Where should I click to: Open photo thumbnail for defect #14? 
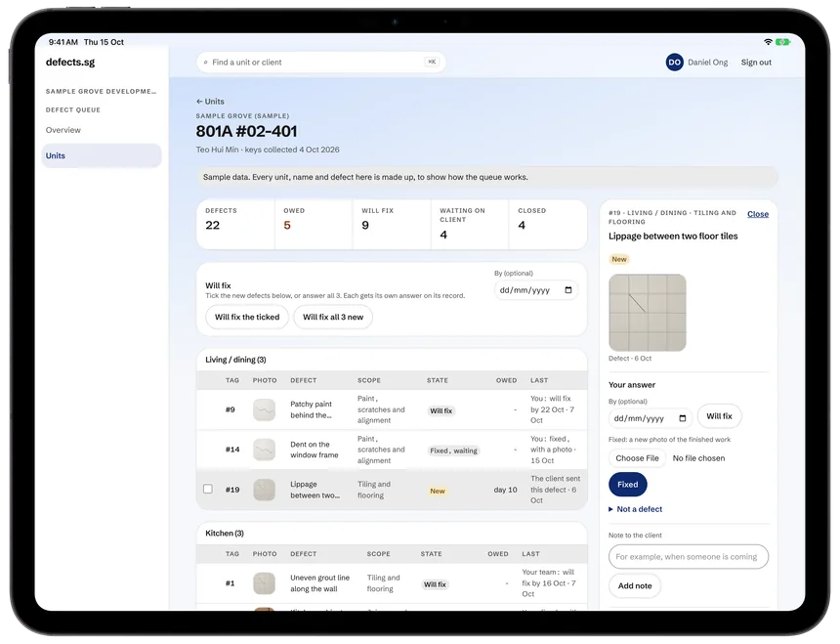point(264,450)
